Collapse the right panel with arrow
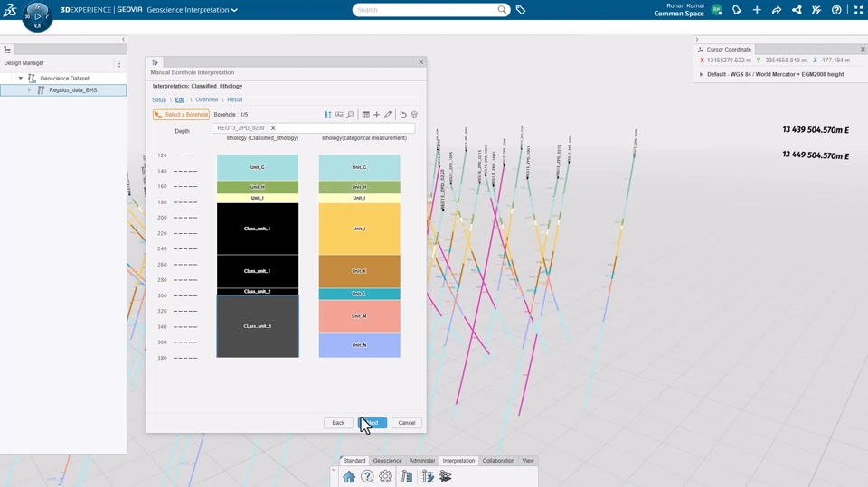 coord(697,39)
